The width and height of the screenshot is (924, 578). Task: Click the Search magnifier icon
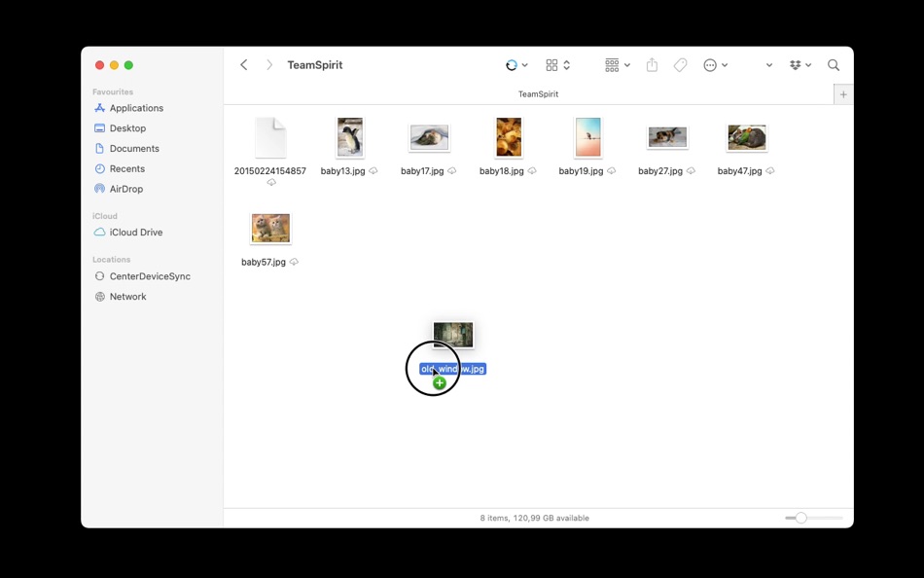click(x=834, y=64)
